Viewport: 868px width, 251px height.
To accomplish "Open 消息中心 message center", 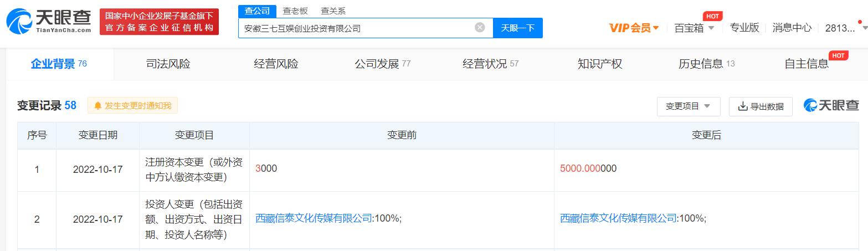I will tap(792, 27).
